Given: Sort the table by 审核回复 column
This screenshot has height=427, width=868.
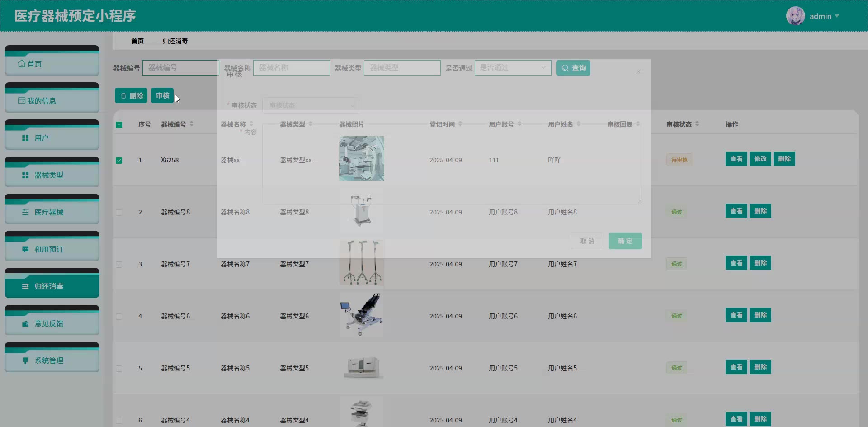Looking at the screenshot, I should pyautogui.click(x=638, y=124).
